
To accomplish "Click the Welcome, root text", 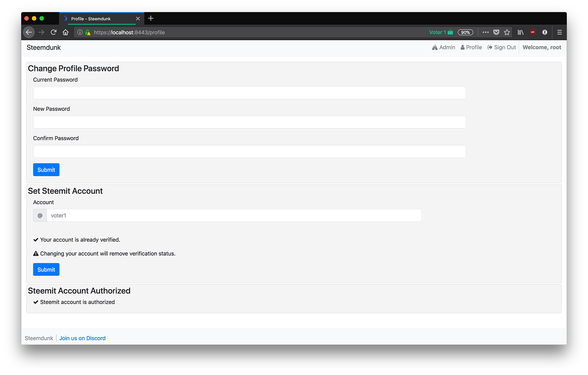I will [542, 47].
